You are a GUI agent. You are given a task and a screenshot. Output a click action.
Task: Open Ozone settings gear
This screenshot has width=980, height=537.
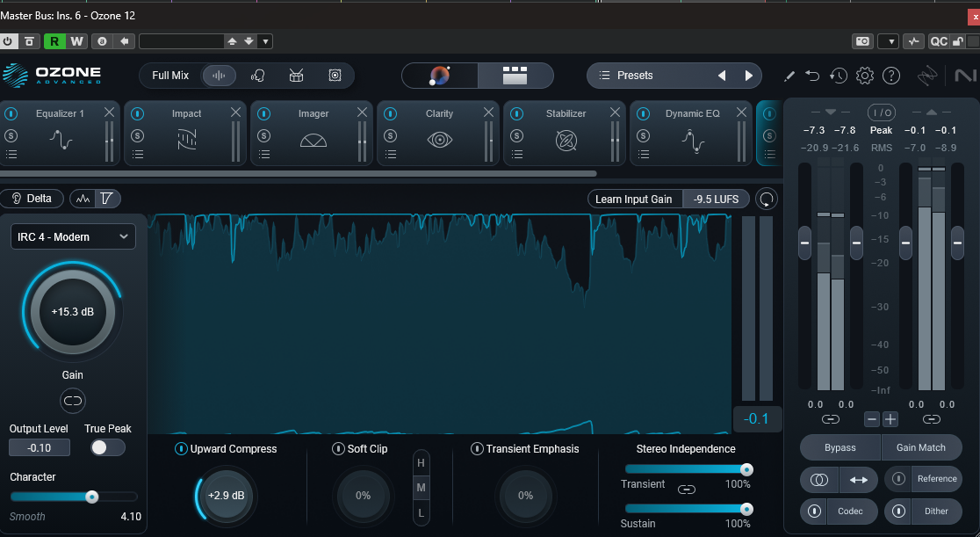pos(864,76)
